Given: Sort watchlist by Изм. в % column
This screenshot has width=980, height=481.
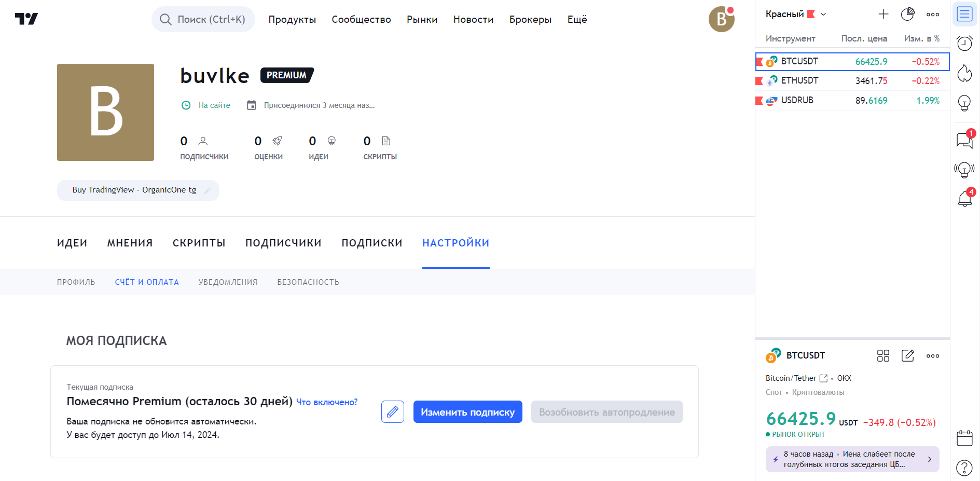Looking at the screenshot, I should (922, 38).
